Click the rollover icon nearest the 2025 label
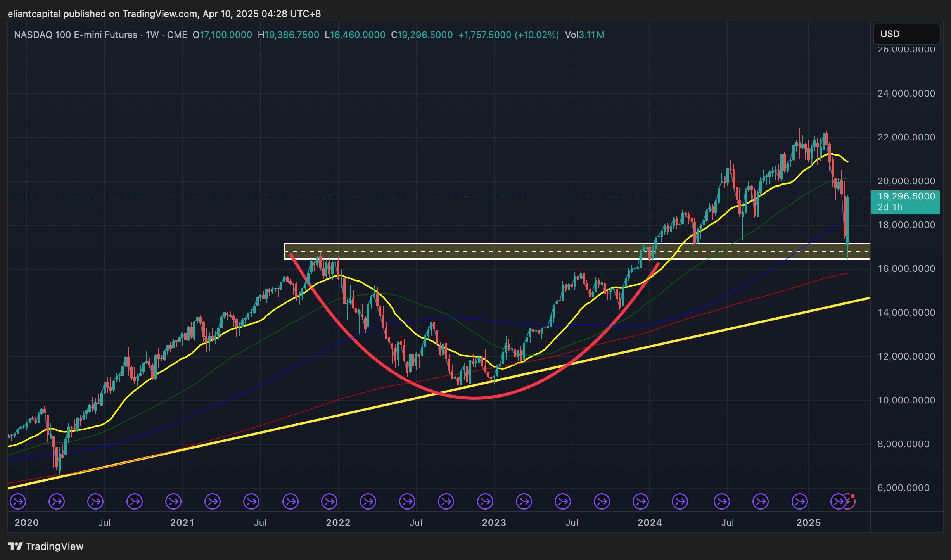Image resolution: width=951 pixels, height=560 pixels. tap(800, 501)
